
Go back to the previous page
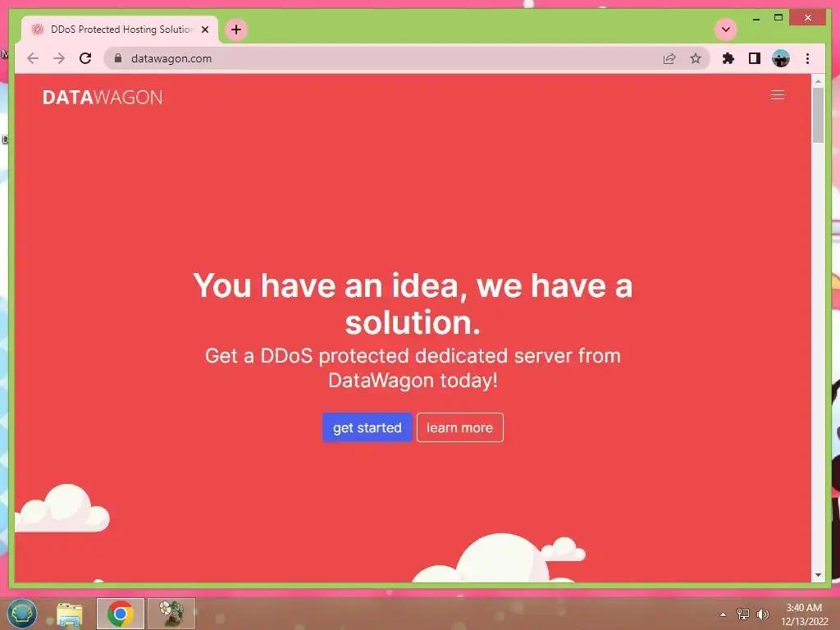tap(33, 58)
